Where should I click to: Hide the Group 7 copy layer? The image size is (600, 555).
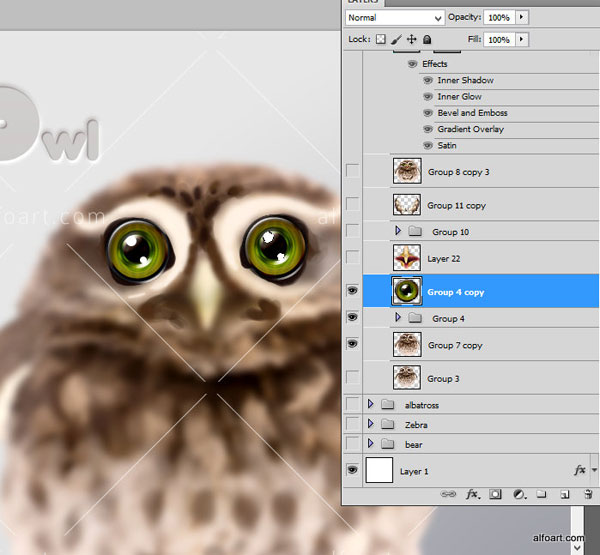point(352,343)
